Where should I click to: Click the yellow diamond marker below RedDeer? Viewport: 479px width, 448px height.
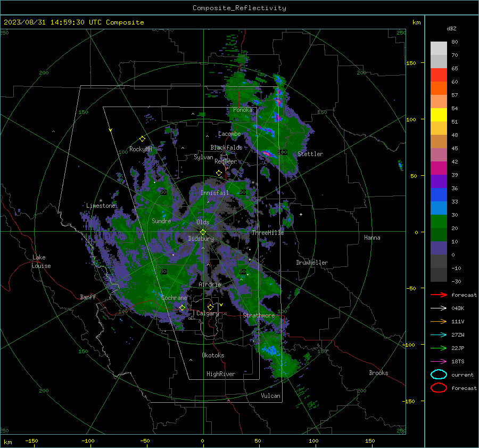219,173
